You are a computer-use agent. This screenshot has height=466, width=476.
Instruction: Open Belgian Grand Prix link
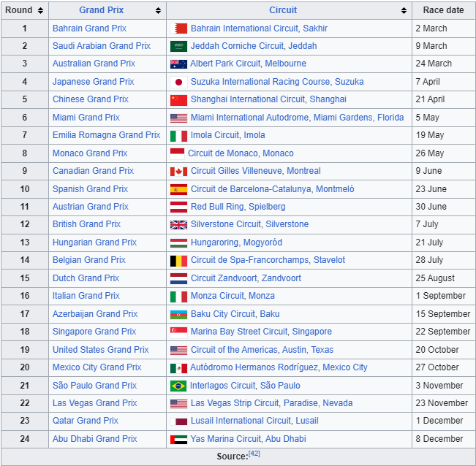tap(89, 260)
